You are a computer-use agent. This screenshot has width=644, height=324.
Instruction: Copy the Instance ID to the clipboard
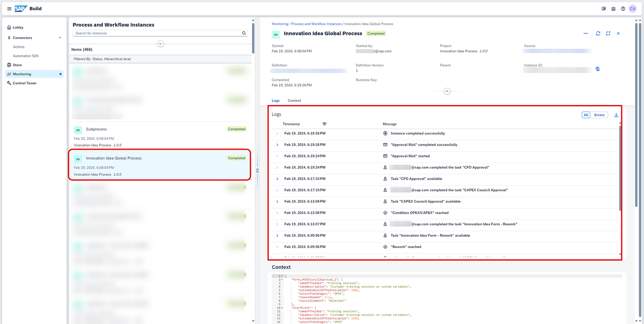coord(597,69)
